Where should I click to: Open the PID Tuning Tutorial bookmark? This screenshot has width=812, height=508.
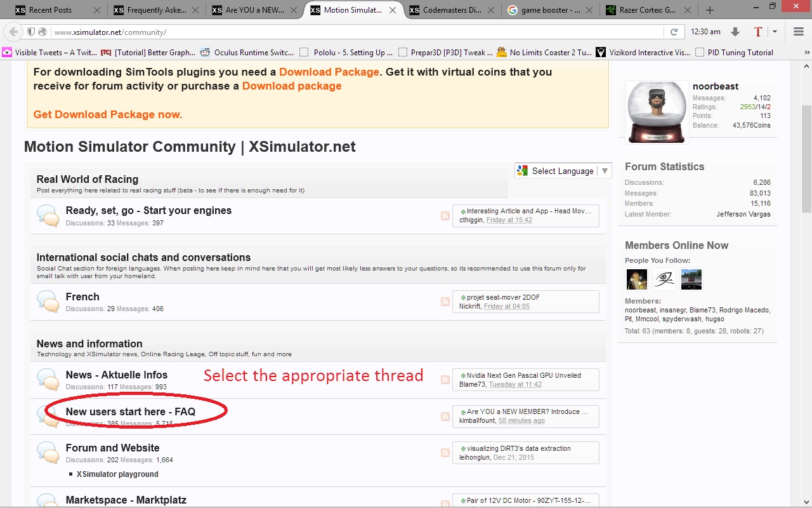pos(734,53)
